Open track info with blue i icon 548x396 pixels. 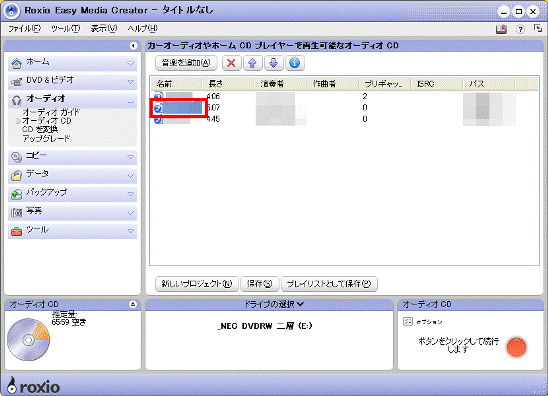[x=295, y=63]
